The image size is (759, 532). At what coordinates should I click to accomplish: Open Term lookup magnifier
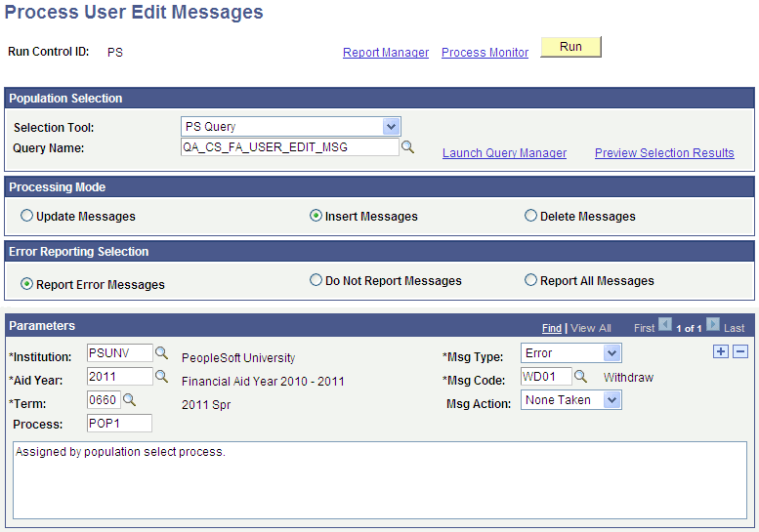(x=129, y=399)
